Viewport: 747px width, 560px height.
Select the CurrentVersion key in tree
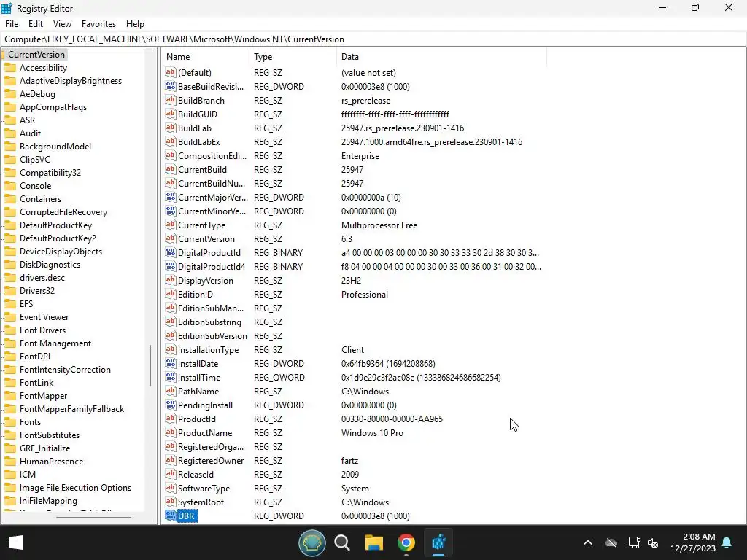click(x=36, y=55)
